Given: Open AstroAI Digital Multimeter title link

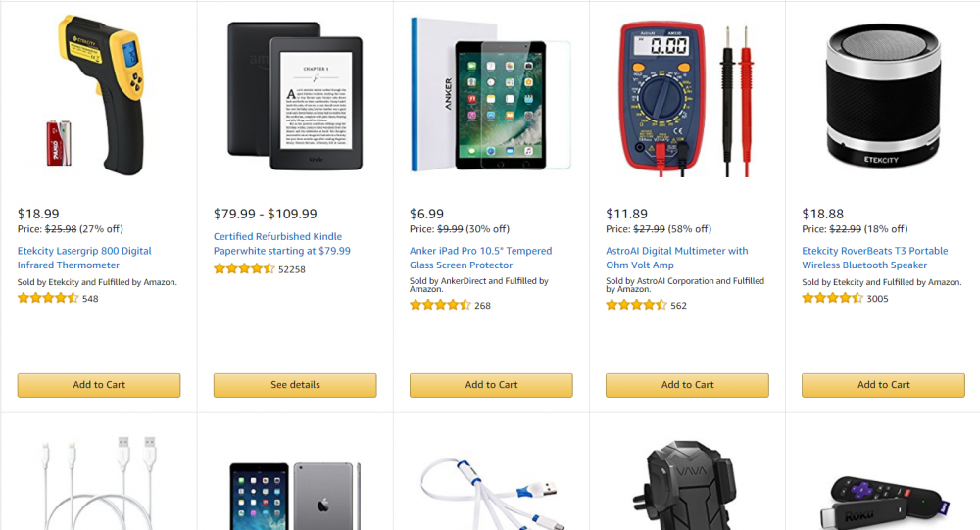Looking at the screenshot, I should [677, 258].
